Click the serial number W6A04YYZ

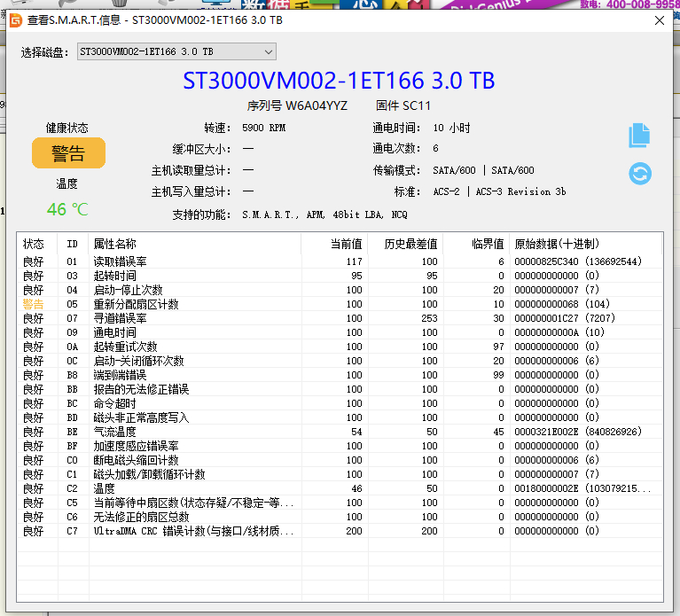tap(317, 105)
